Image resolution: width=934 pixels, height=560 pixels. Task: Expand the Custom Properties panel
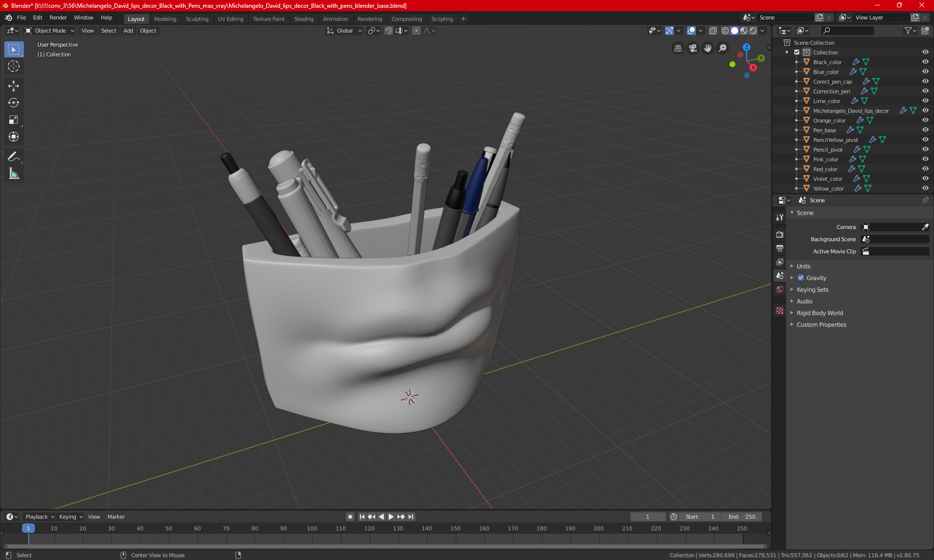tap(821, 325)
